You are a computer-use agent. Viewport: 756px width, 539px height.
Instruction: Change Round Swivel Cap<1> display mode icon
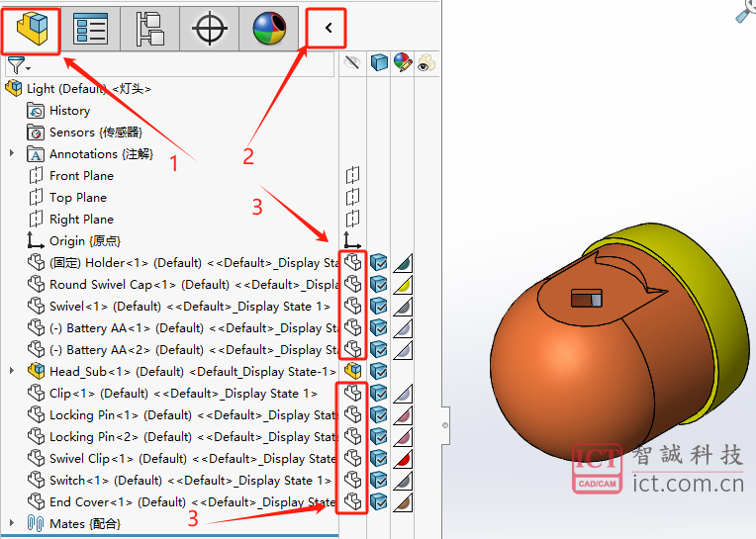[x=379, y=285]
